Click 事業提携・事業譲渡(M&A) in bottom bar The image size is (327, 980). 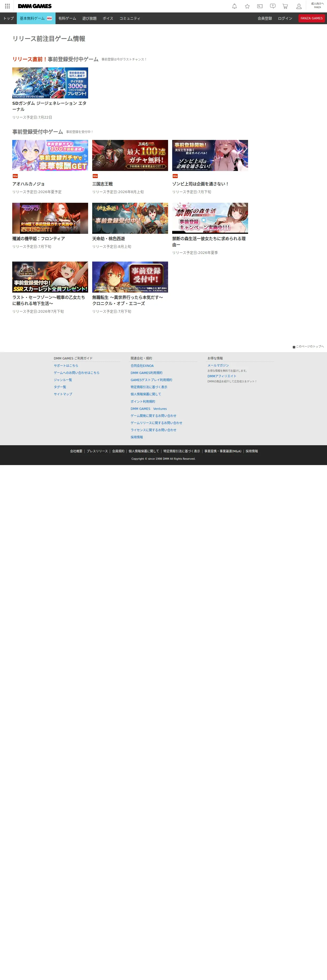(223, 451)
